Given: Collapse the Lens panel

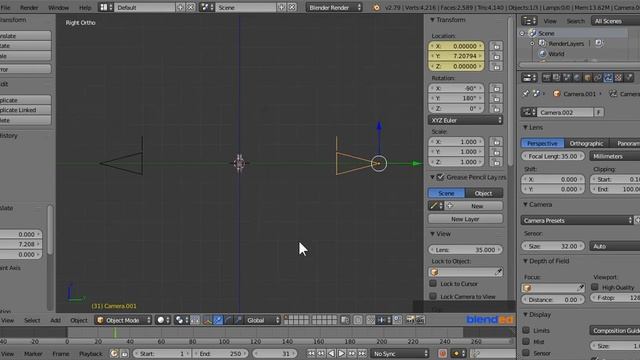Looking at the screenshot, I should [525, 127].
